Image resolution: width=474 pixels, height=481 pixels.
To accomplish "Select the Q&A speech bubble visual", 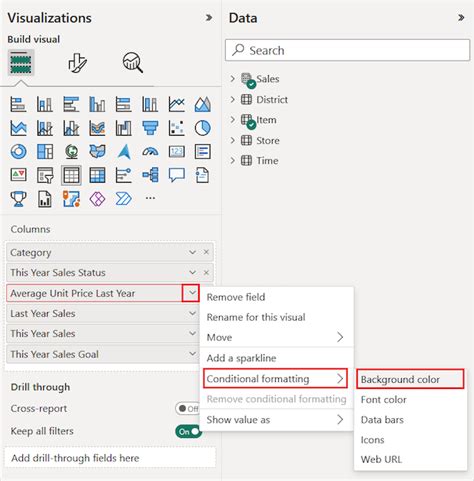I will [x=176, y=175].
